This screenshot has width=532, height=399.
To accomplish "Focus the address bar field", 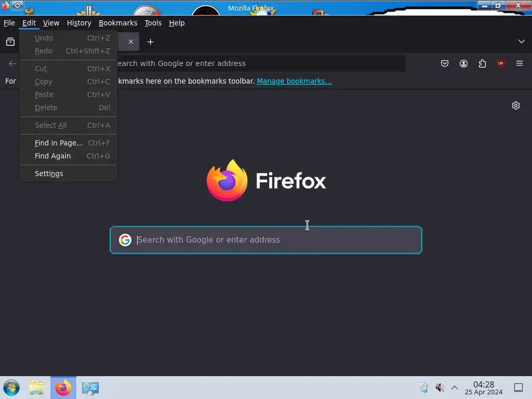I will click(x=261, y=63).
